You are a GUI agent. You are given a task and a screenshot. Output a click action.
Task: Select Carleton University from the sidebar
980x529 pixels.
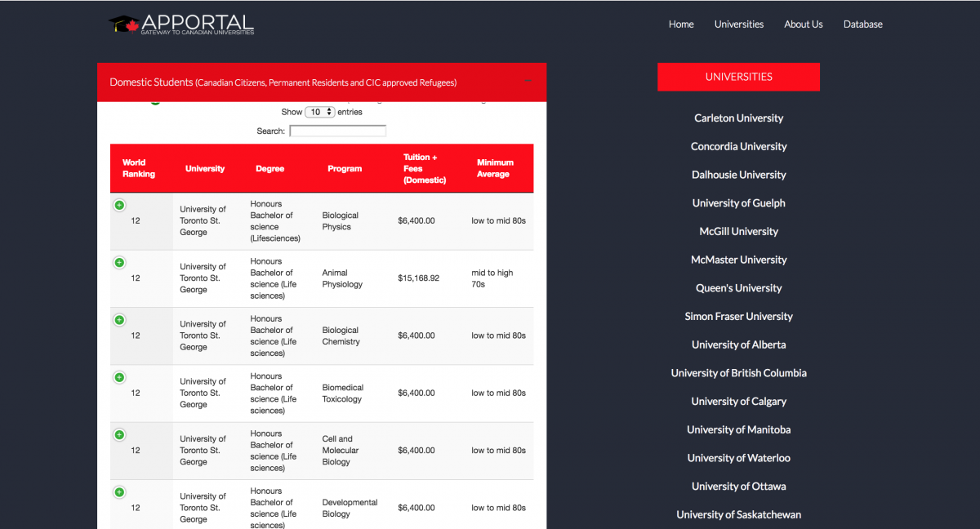point(738,118)
